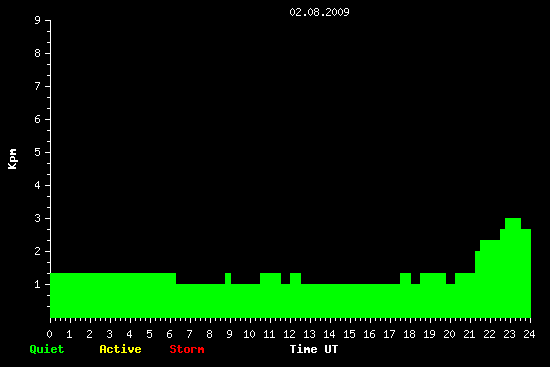The image size is (550, 367).
Task: Click hour 6 on the time axis
Action: pos(169,334)
